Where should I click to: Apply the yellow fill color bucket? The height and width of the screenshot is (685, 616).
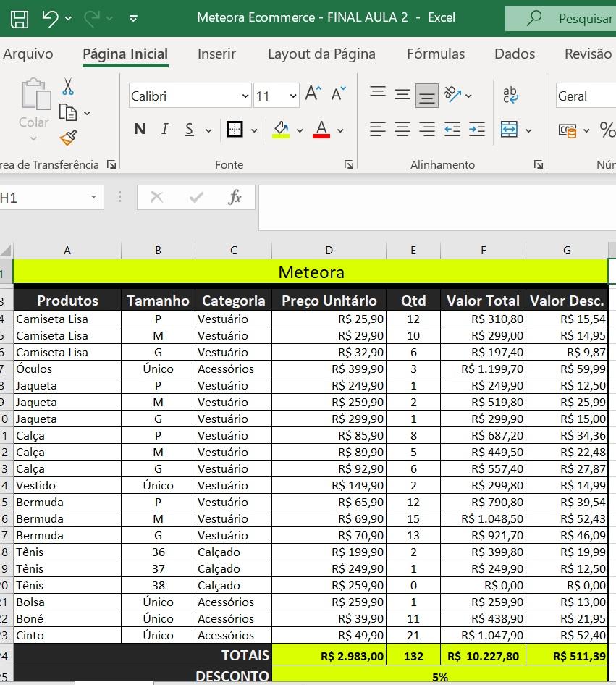(281, 130)
